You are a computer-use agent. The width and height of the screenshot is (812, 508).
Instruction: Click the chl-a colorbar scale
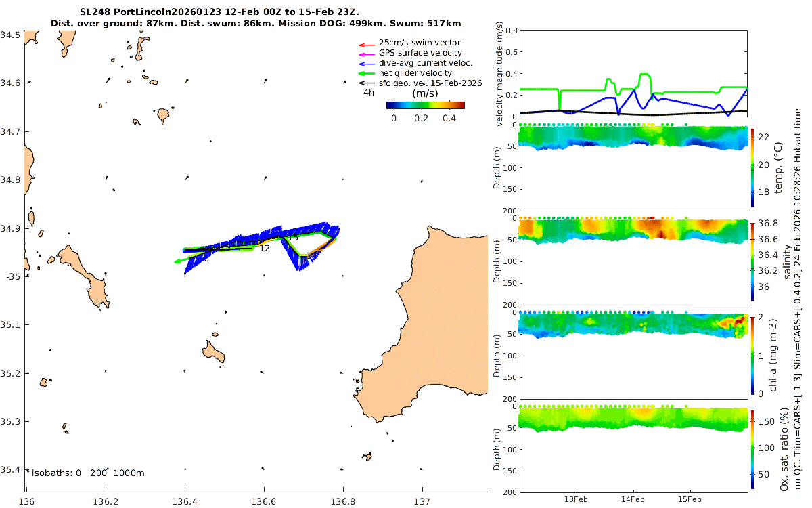point(754,355)
